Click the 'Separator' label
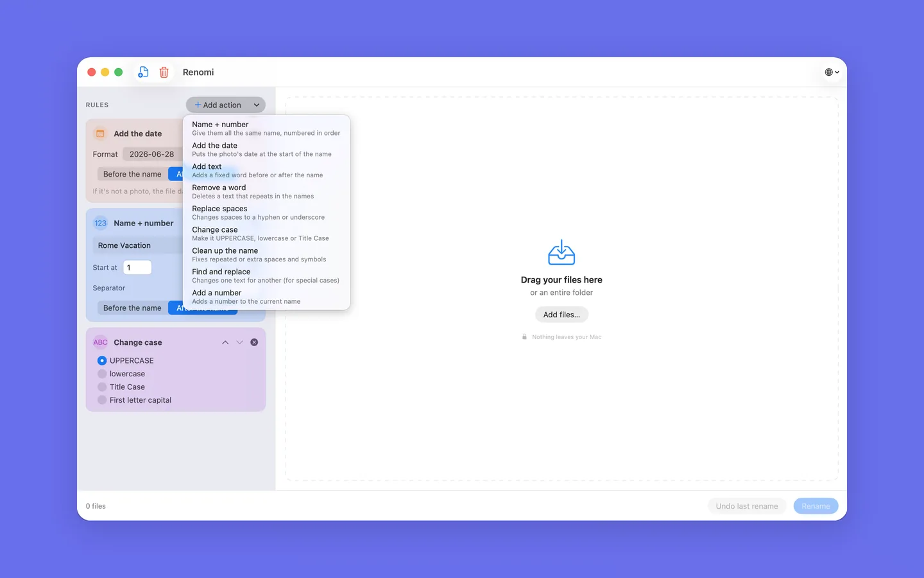 (x=109, y=288)
